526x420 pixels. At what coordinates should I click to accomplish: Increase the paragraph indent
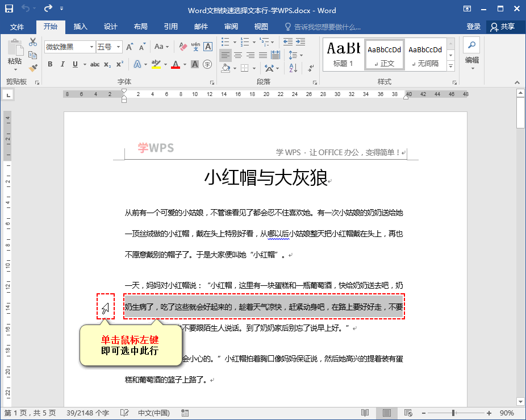coord(300,42)
